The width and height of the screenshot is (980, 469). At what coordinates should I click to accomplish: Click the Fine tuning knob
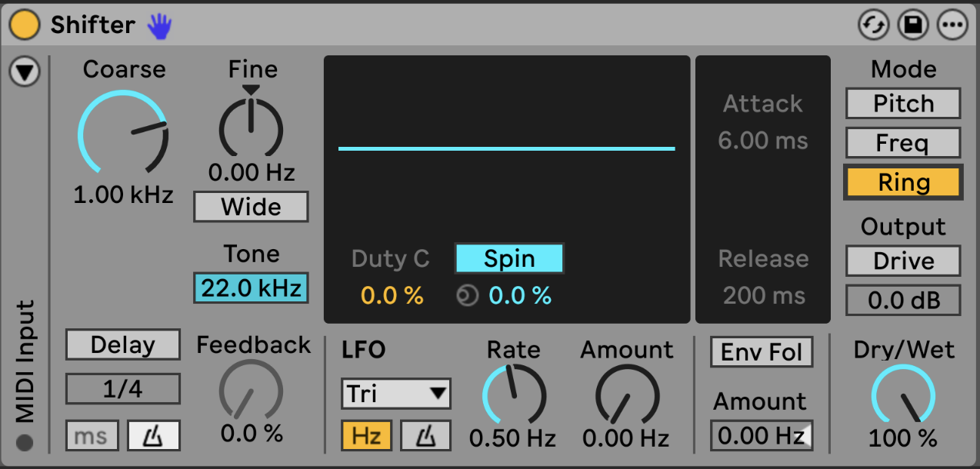pyautogui.click(x=252, y=128)
